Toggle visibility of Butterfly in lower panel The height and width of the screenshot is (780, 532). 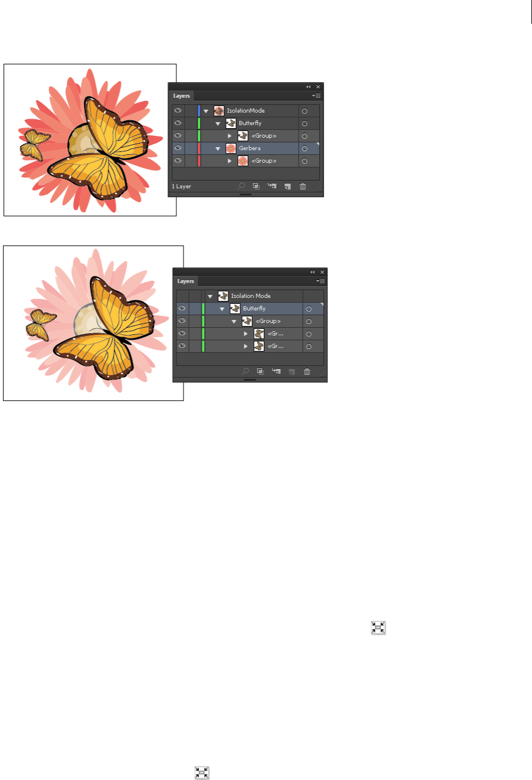(x=182, y=309)
